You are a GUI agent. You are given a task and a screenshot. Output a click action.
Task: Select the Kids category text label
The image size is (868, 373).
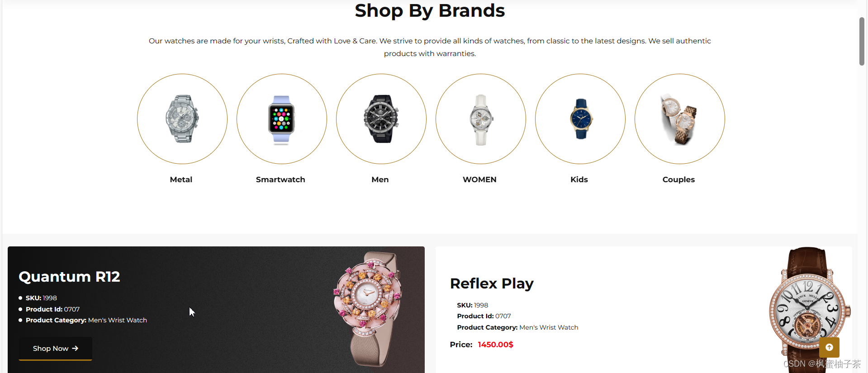click(579, 179)
